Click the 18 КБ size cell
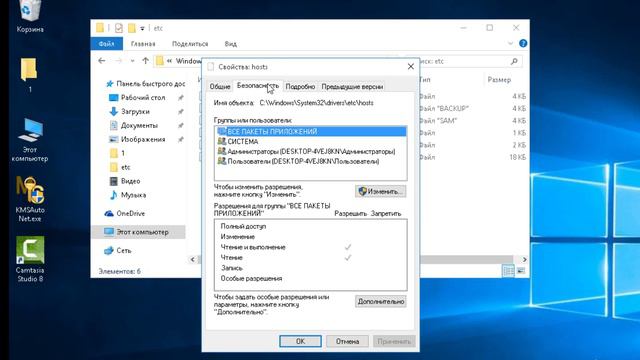 [518, 157]
